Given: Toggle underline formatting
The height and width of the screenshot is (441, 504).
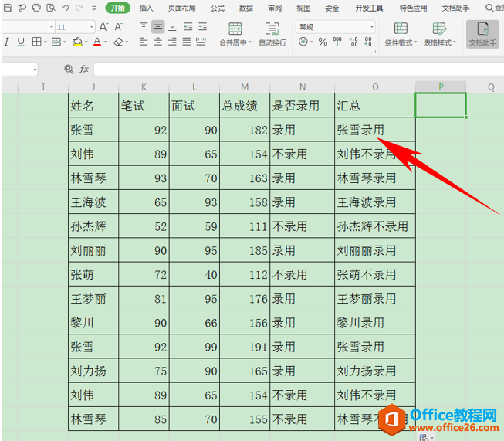Looking at the screenshot, I should click(x=21, y=42).
